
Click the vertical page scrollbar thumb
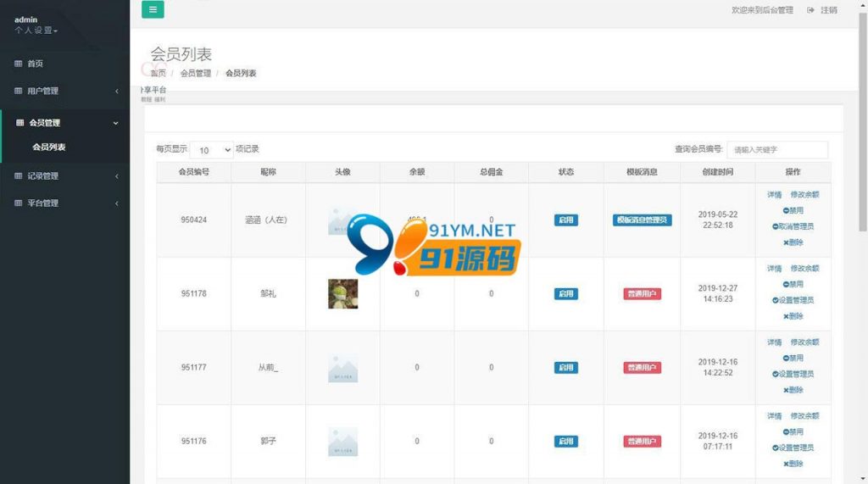tap(862, 122)
